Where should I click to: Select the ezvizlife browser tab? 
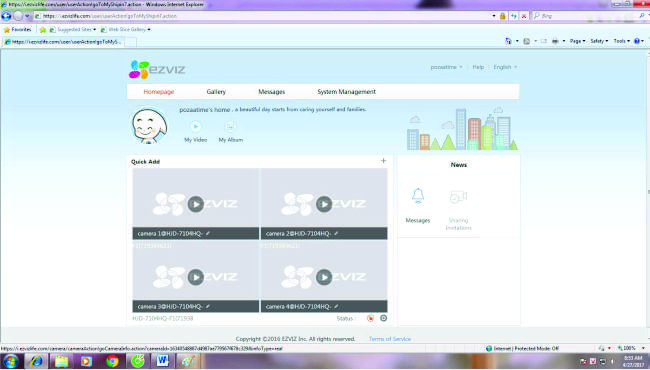coord(63,42)
